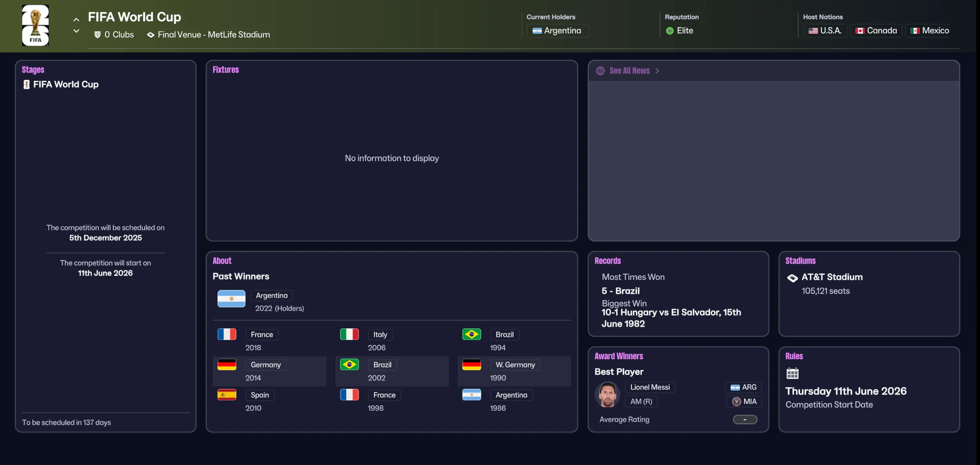Click the arrow after See All News
This screenshot has height=465, width=980.
pos(657,71)
